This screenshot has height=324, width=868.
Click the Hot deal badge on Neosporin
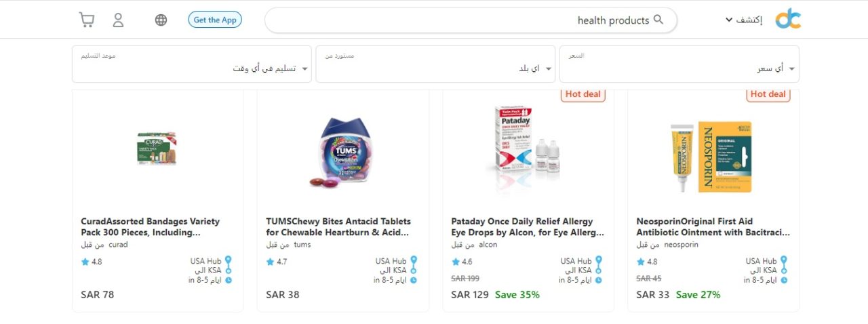pyautogui.click(x=768, y=94)
